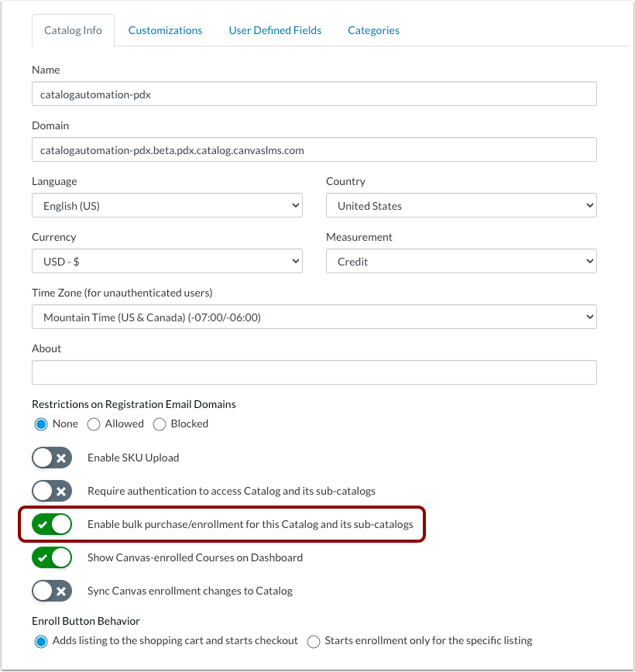Screen dimensions: 635x672
Task: Open the Time Zone dropdown
Action: click(314, 317)
